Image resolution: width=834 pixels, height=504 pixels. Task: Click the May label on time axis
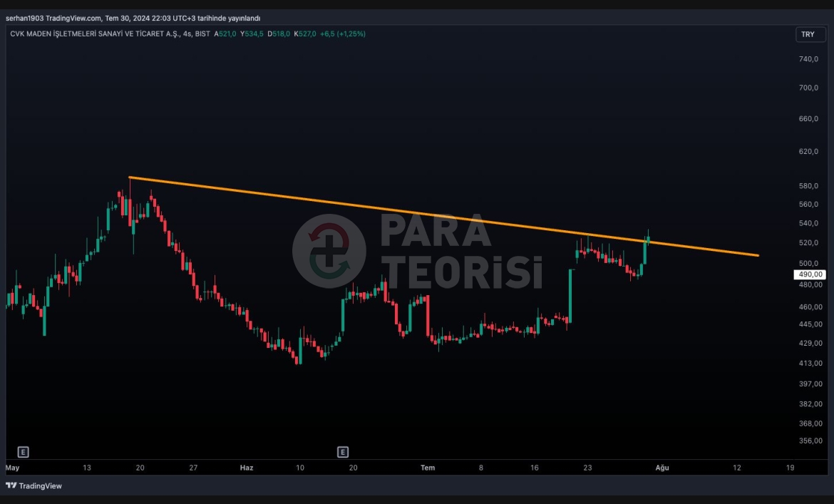coord(12,468)
